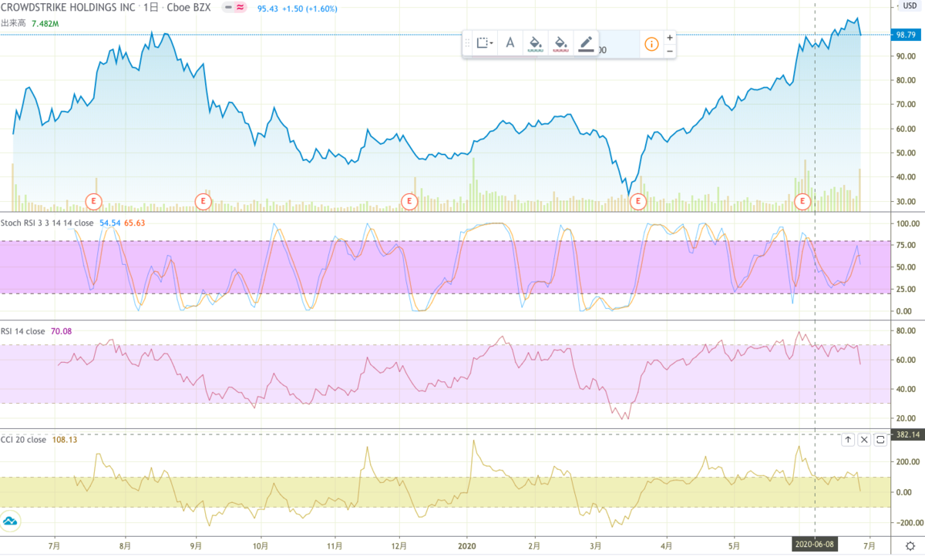925x560 pixels.
Task: Zoom out with the minus button
Action: pos(670,51)
